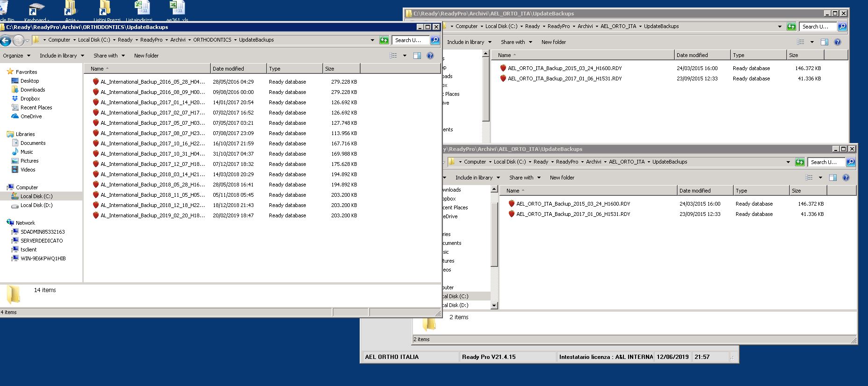Viewport: 868px width, 386px height.
Task: Sort by Size column in ORTHODONTICS window
Action: pyautogui.click(x=341, y=69)
